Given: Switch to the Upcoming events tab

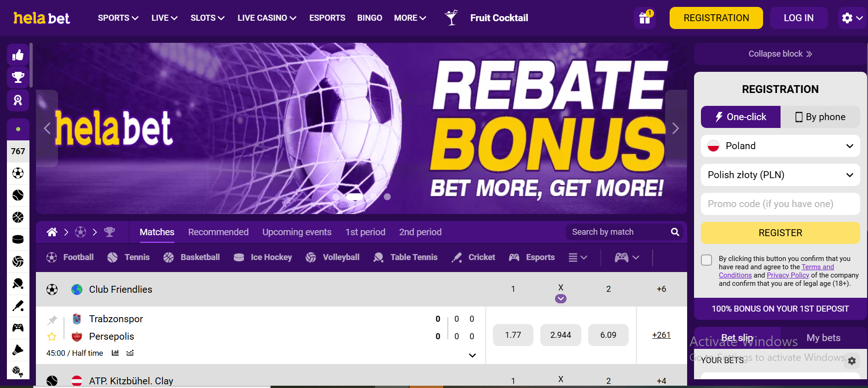Looking at the screenshot, I should tap(297, 232).
